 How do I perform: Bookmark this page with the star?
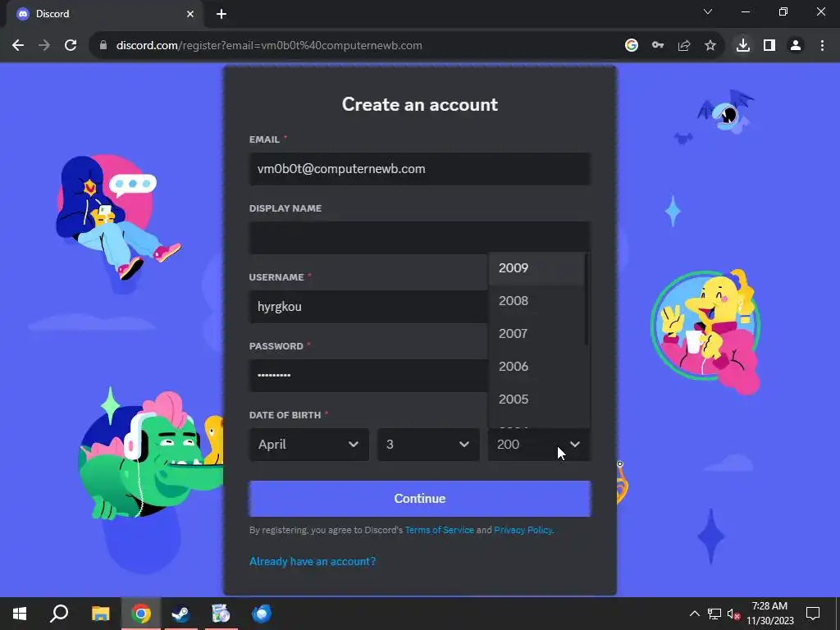(710, 46)
